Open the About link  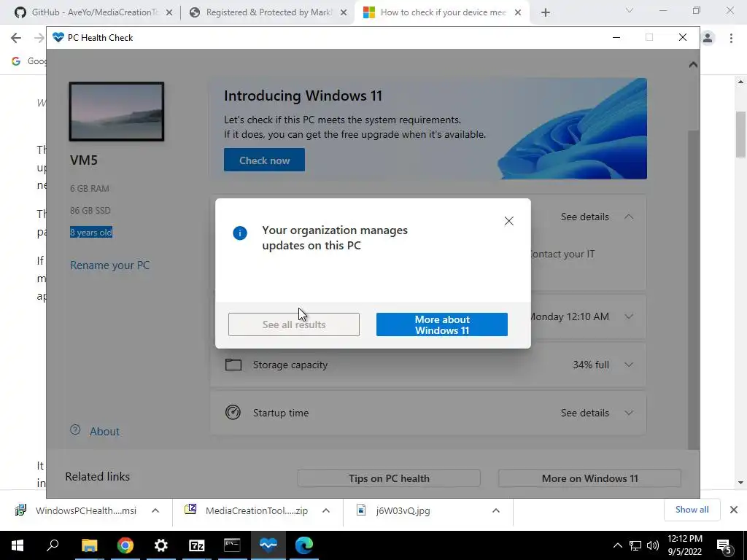tap(104, 432)
